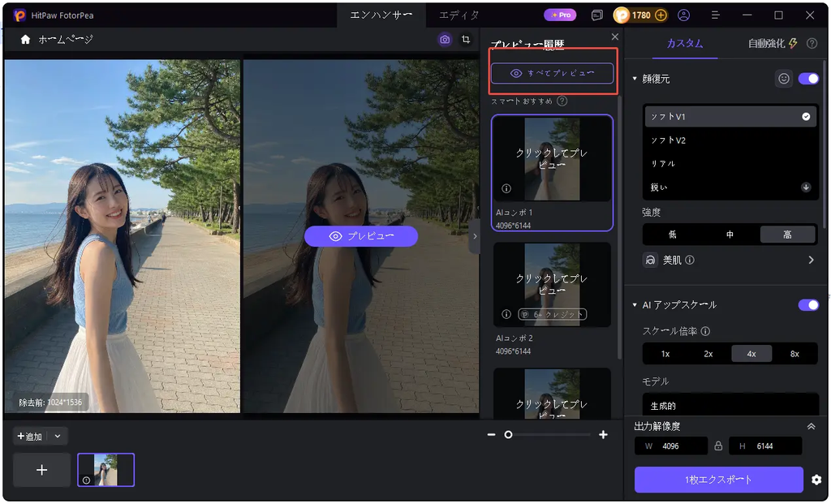Click the camera snapshot icon
The image size is (831, 504).
coord(445,40)
